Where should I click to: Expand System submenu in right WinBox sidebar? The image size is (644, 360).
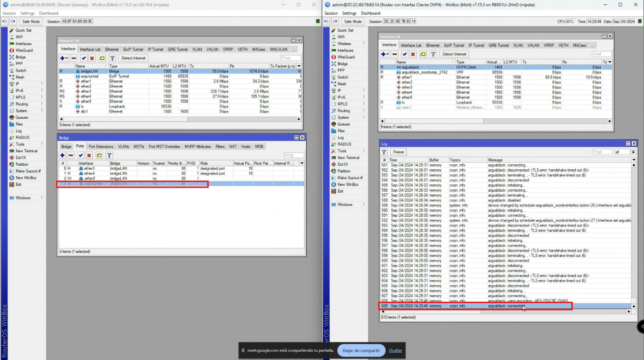(364, 117)
